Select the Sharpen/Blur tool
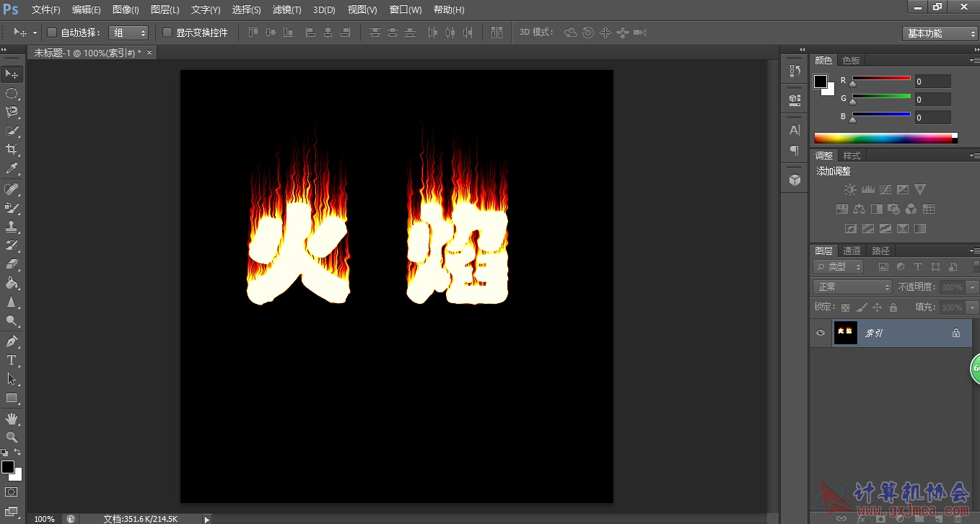 click(x=12, y=302)
